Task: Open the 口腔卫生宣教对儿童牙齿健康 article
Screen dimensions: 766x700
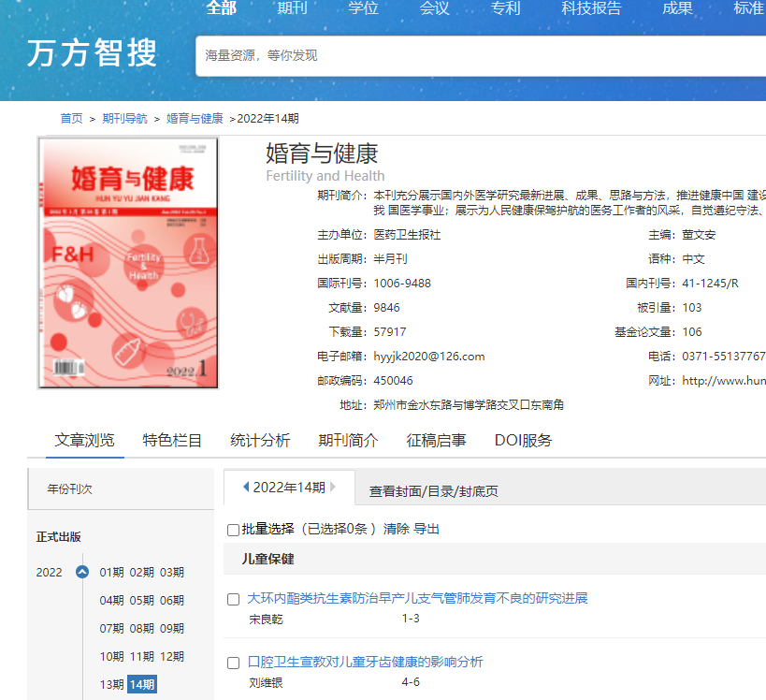Action: 365,662
